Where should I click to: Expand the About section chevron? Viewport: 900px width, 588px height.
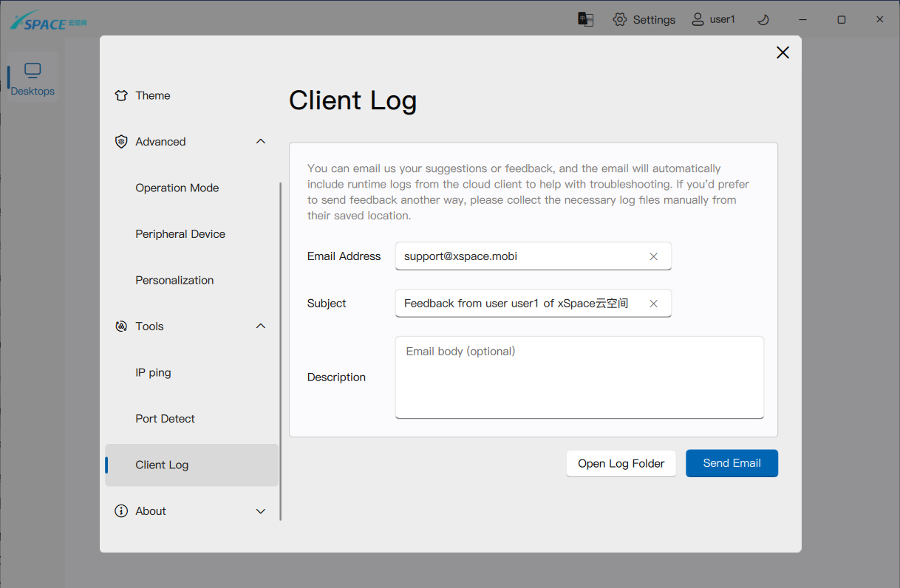[260, 511]
